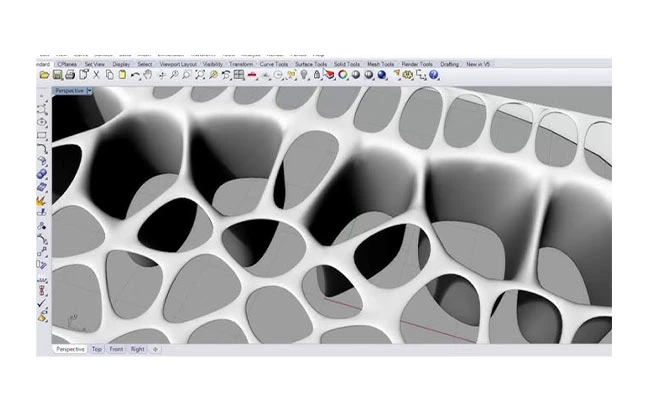This screenshot has width=650, height=409.
Task: Click the Undo arrow icon
Action: 135,75
